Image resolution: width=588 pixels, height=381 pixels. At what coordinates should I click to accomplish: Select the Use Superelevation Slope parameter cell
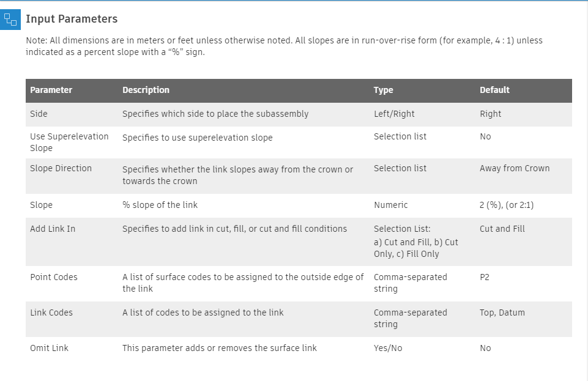pos(69,142)
